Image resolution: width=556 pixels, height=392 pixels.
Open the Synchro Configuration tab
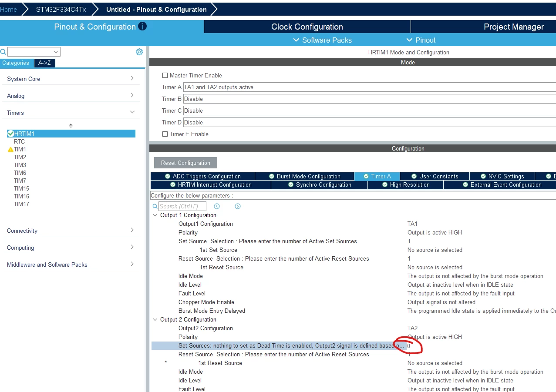(x=319, y=184)
